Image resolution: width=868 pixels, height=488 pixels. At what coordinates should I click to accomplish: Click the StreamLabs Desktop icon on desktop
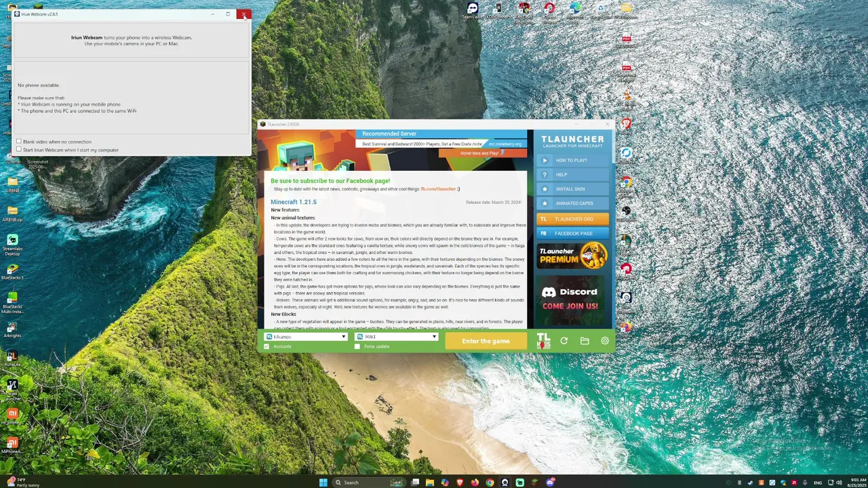(12, 245)
